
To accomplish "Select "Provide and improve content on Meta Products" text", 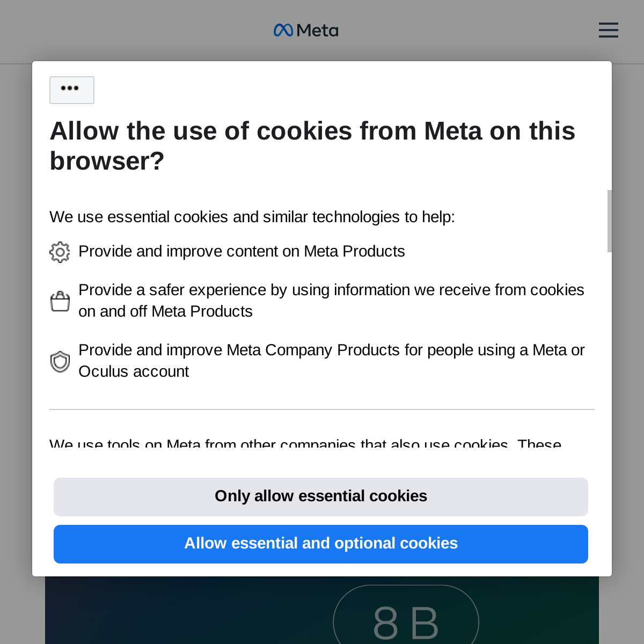I will click(x=241, y=251).
